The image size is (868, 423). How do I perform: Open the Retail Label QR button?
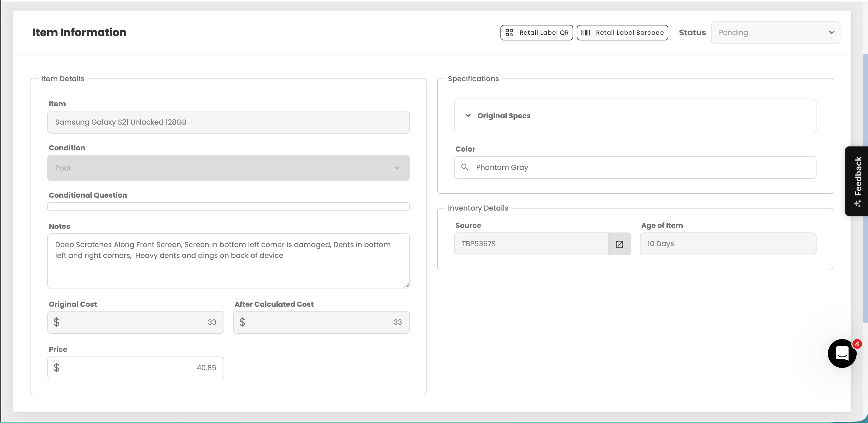click(x=536, y=32)
